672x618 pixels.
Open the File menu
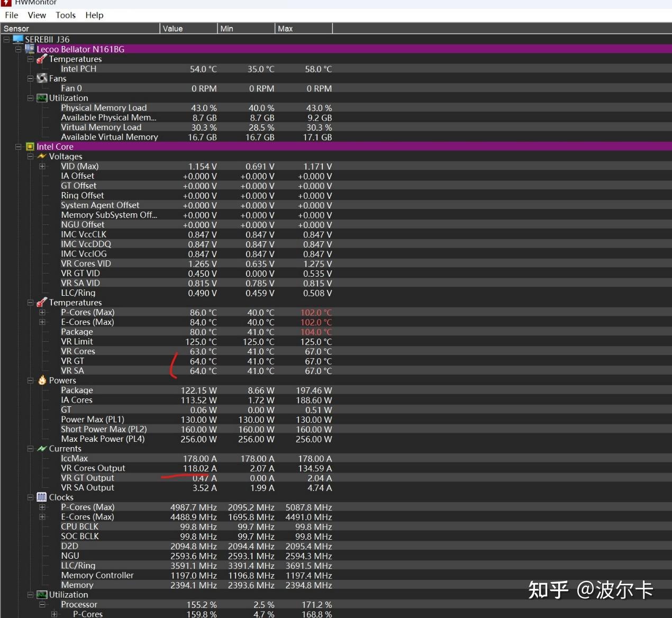click(x=11, y=15)
